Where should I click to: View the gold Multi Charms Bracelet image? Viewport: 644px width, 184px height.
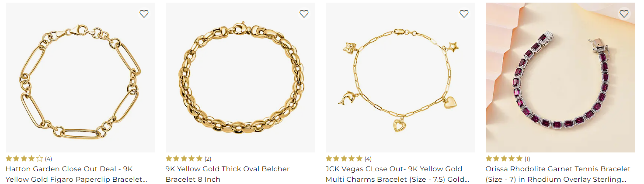(x=400, y=78)
